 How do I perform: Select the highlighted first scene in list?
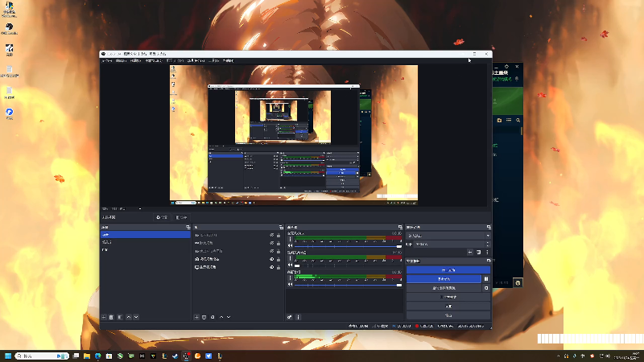146,235
